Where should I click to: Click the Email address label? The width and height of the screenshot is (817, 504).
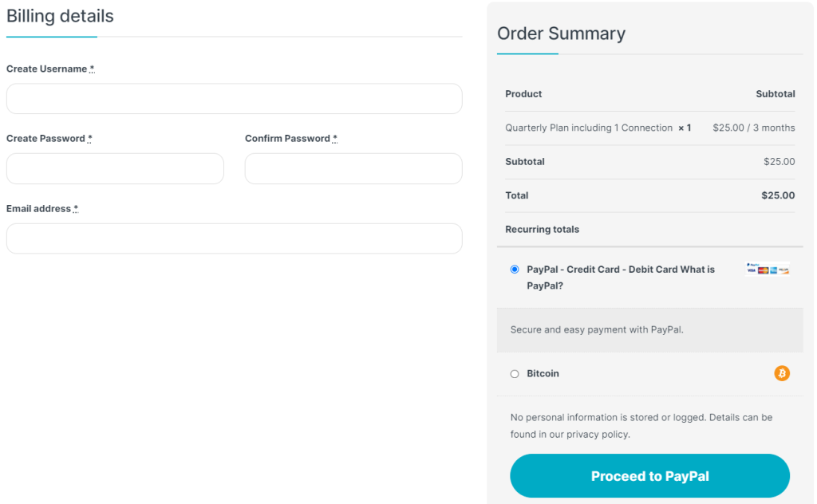pyautogui.click(x=38, y=209)
